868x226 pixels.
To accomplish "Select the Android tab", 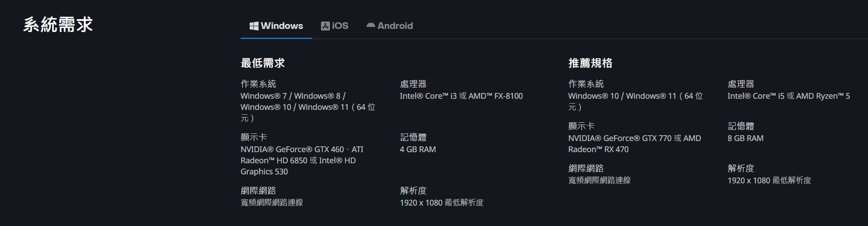I will 390,26.
